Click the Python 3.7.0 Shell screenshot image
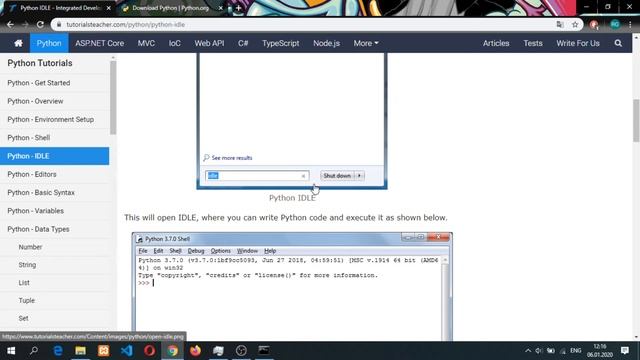The image size is (640, 360). pyautogui.click(x=292, y=287)
